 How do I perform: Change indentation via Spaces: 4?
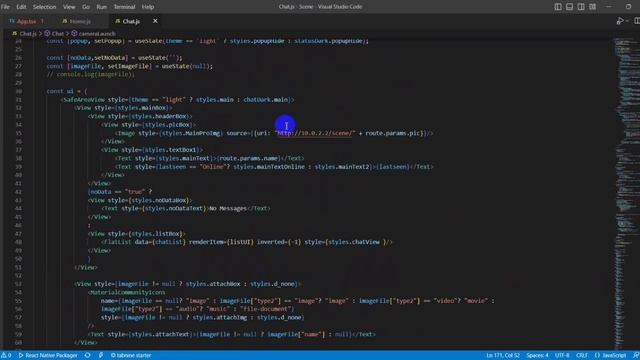(537, 356)
